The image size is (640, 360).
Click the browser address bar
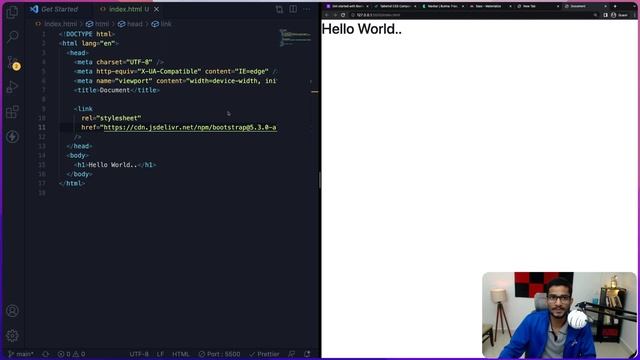[x=473, y=15]
